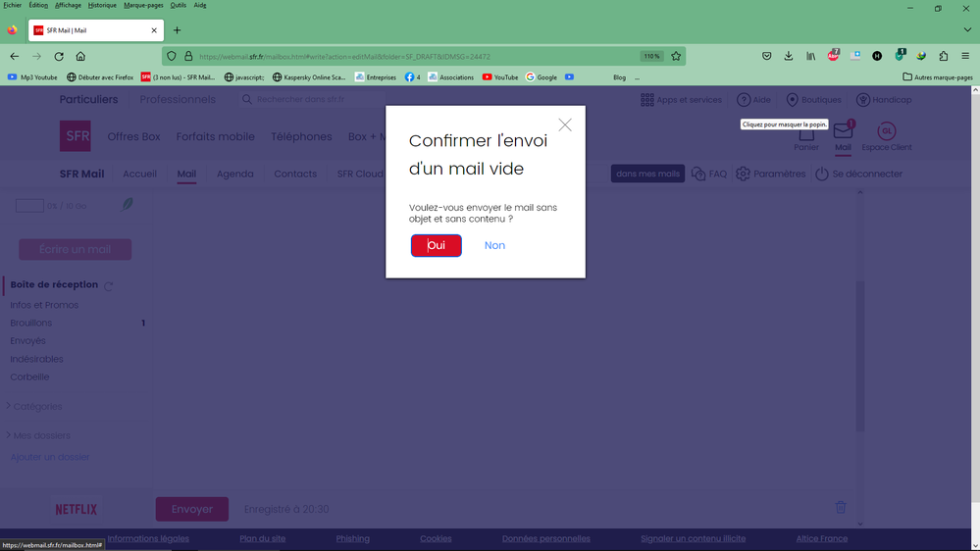Confirm sending with the Oui button

pyautogui.click(x=437, y=245)
